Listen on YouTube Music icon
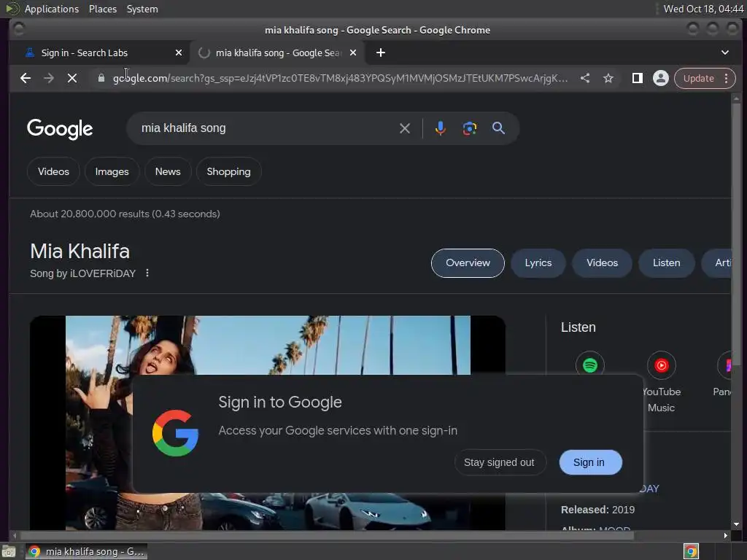Screen dimensions: 747x560 pos(661,365)
